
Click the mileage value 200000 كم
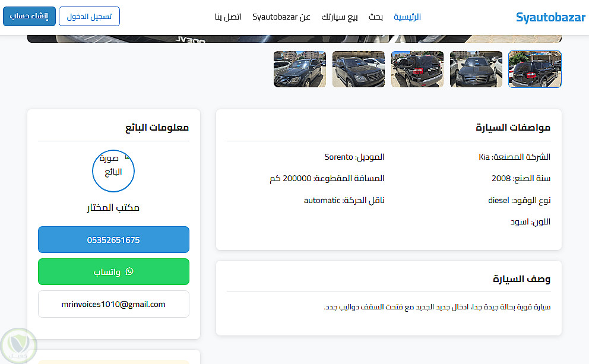tap(291, 178)
